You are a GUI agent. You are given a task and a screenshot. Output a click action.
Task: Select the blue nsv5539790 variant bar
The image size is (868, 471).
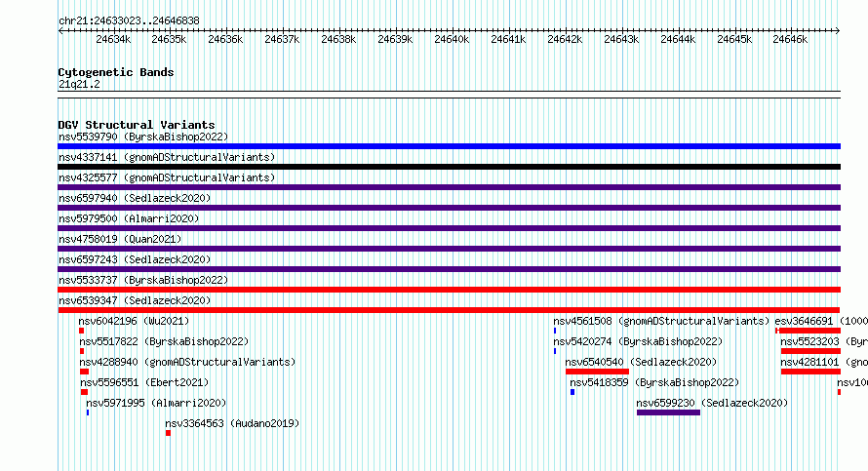click(x=449, y=146)
